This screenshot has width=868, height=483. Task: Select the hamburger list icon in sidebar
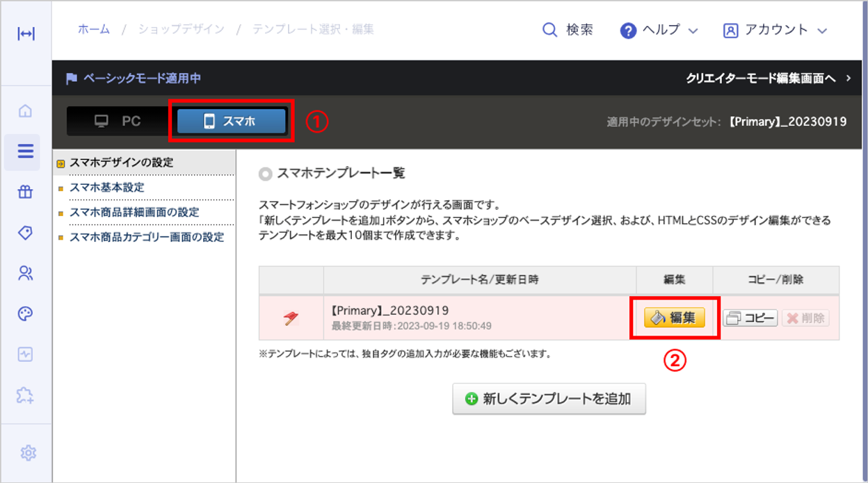(x=26, y=152)
